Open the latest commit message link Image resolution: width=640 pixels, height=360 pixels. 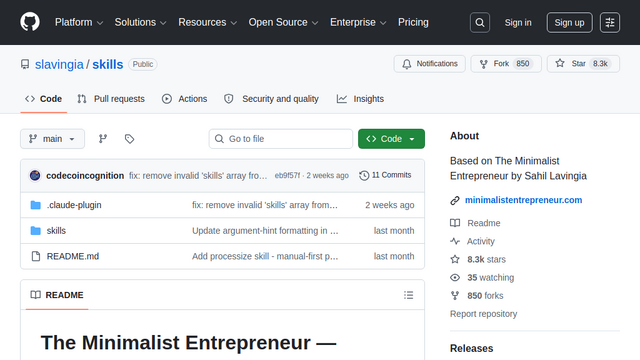[198, 176]
